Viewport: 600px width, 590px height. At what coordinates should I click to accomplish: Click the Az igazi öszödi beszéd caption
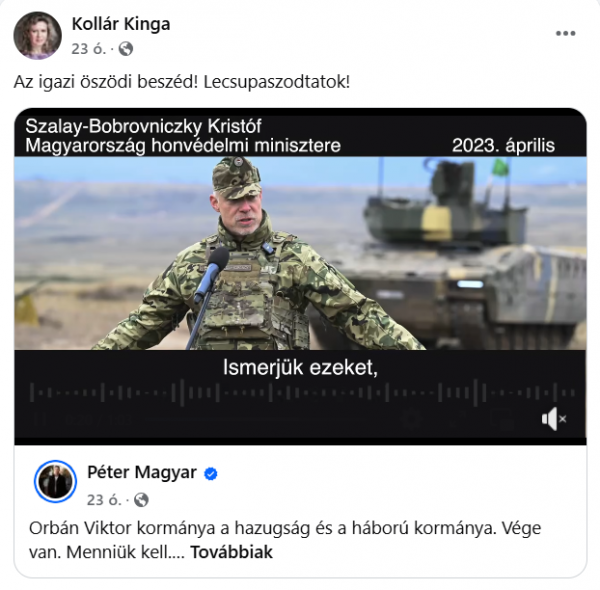coord(182,82)
